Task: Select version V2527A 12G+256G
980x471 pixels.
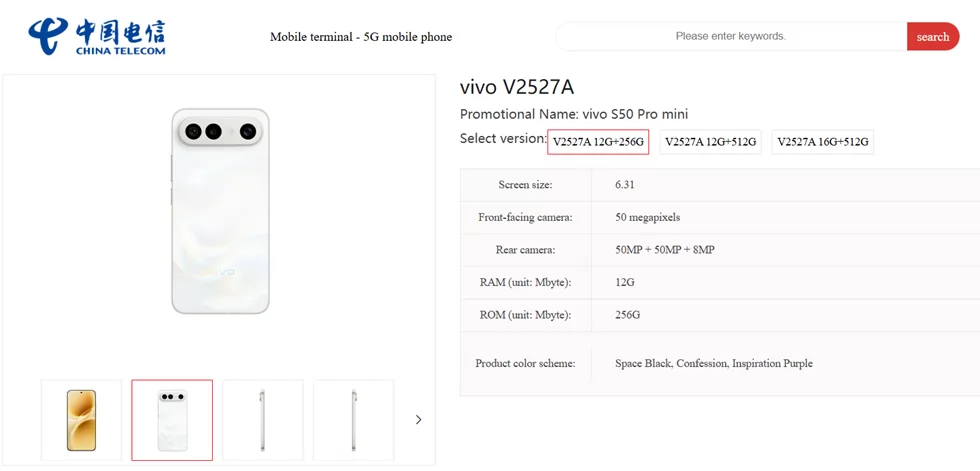Action: click(x=598, y=142)
